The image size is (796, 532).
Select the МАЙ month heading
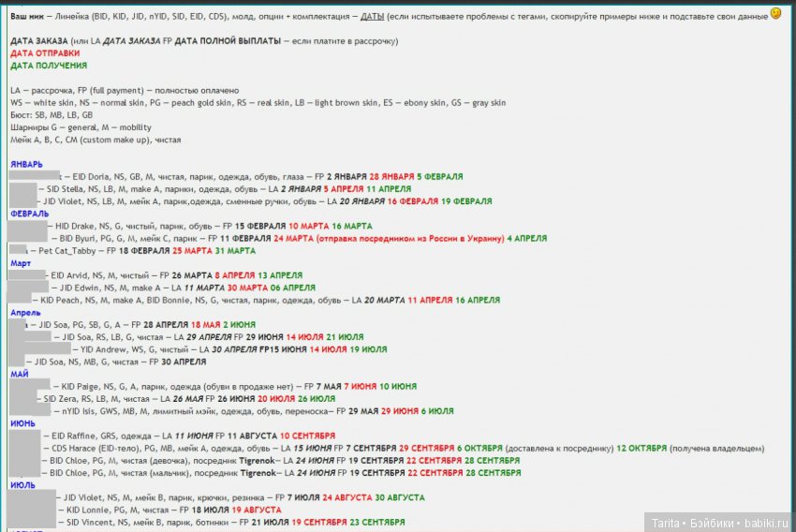coord(19,374)
